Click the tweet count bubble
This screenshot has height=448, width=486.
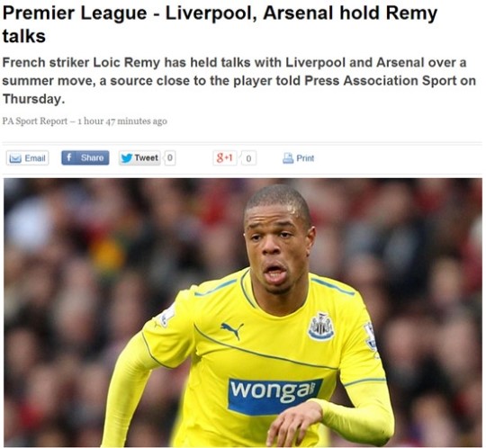tap(170, 158)
